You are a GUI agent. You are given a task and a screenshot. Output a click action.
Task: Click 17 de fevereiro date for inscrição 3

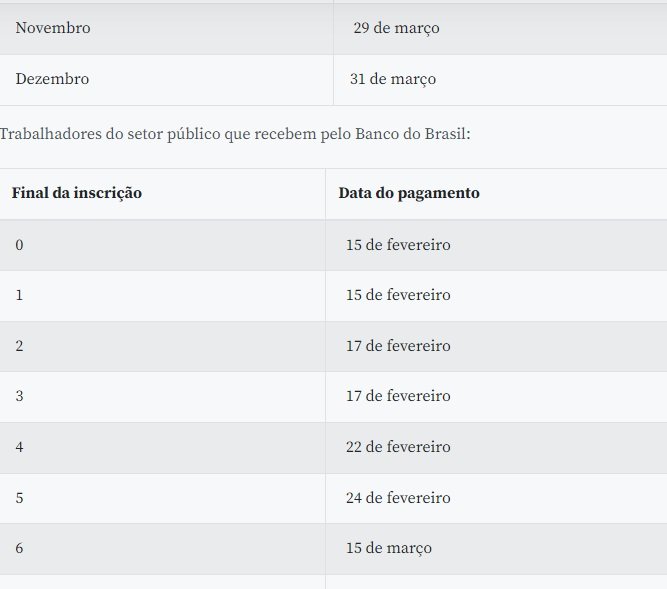pos(398,396)
